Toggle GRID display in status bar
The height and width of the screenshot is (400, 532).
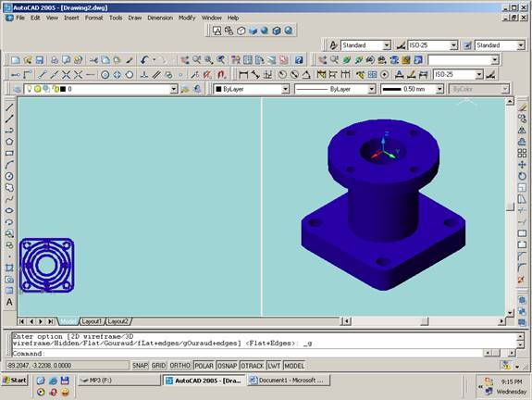[158, 366]
